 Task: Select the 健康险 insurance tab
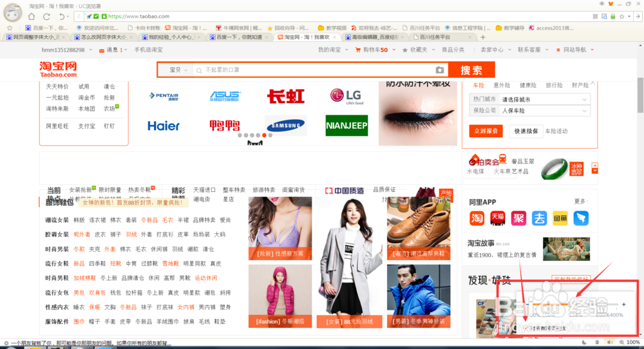click(528, 86)
